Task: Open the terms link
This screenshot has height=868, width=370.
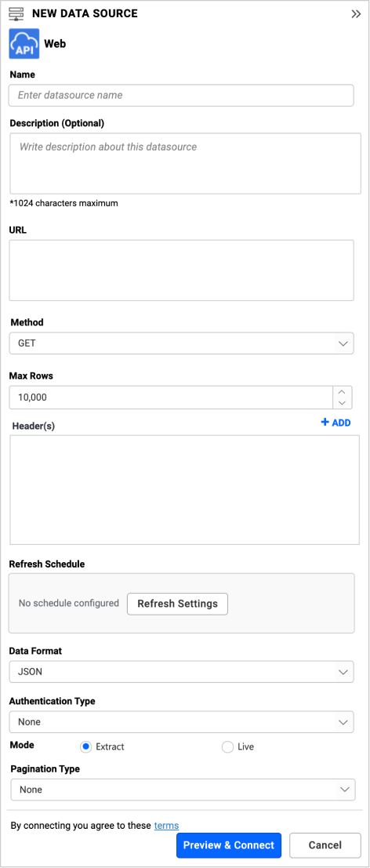Action: point(166,826)
